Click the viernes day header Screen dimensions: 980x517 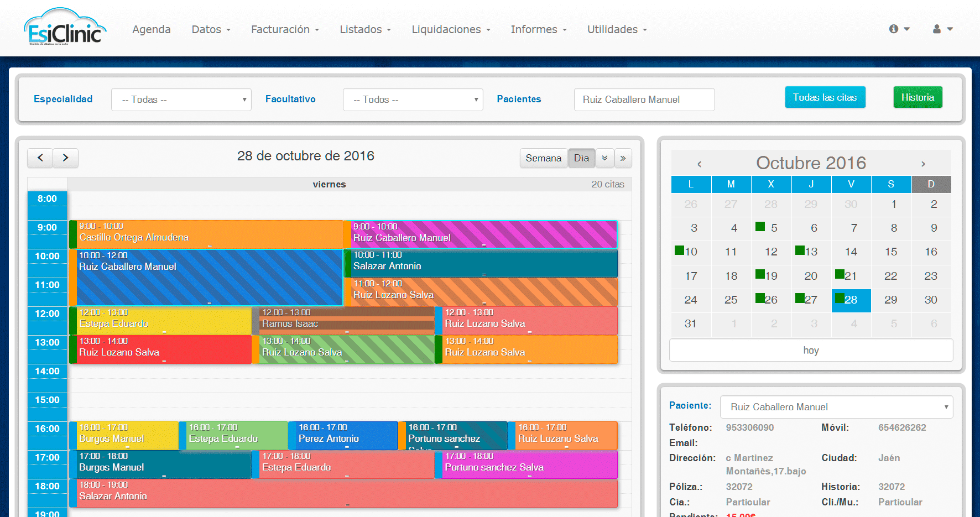[x=329, y=185]
